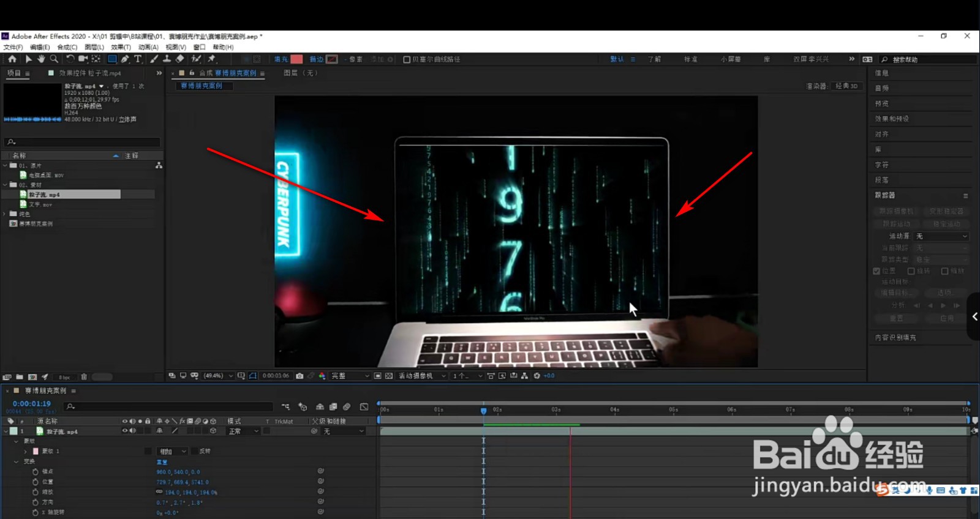
Task: Enable frame blending icon in timeline
Action: click(x=333, y=406)
